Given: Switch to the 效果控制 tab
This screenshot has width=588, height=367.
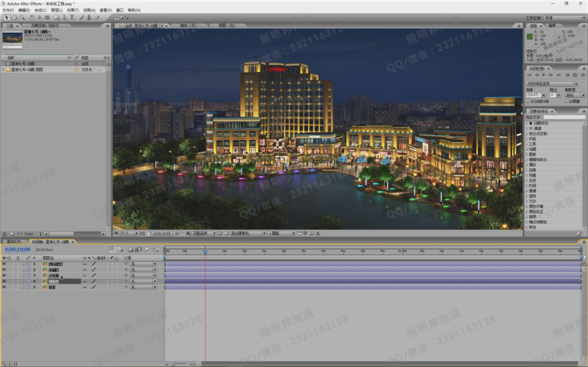Looking at the screenshot, I should point(45,25).
